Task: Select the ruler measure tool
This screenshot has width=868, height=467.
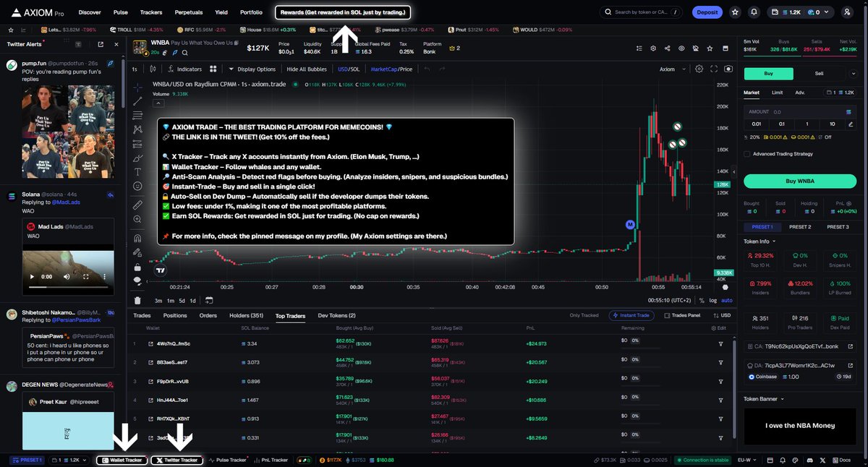Action: (137, 205)
